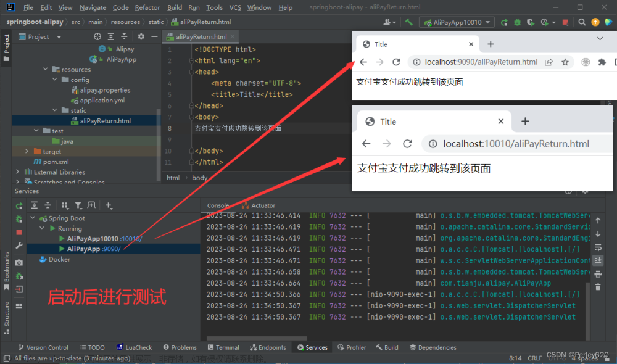Switch to the Actuator tab
Viewport: 617px width, 364px height.
(259, 205)
